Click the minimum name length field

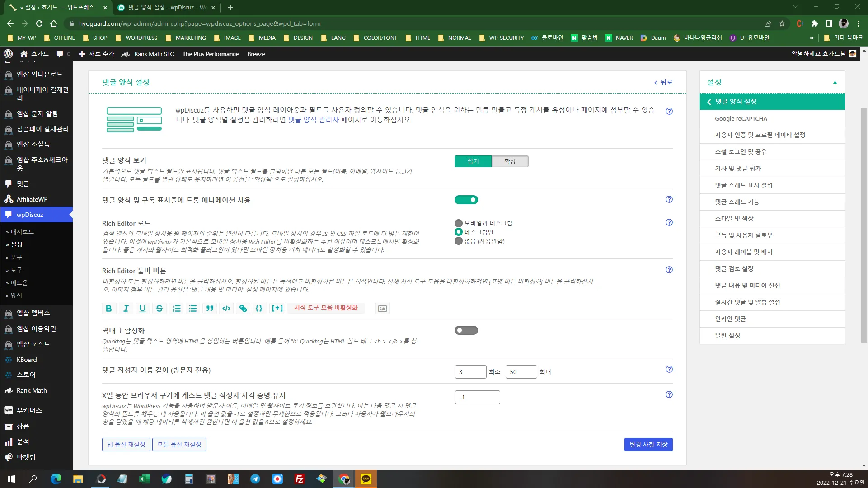coord(470,372)
